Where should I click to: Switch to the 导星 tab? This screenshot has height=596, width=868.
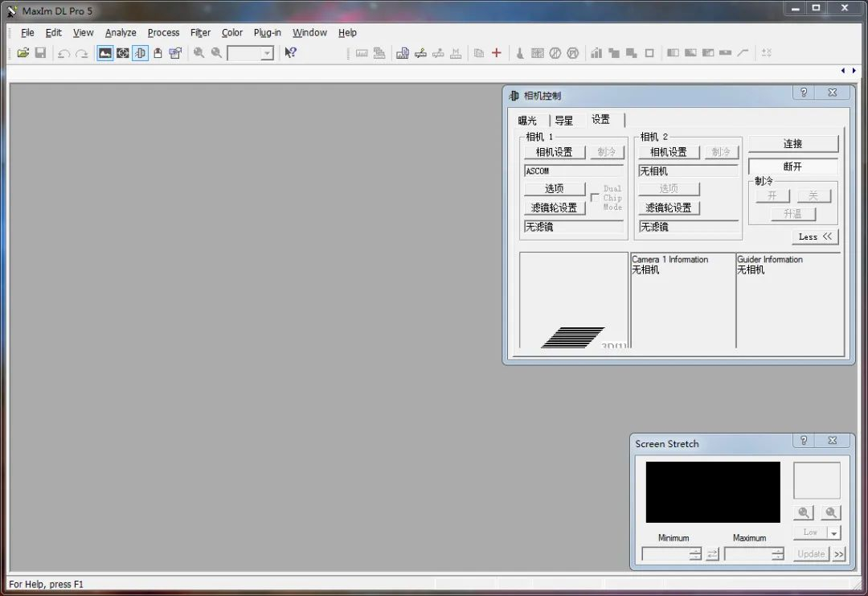[564, 121]
